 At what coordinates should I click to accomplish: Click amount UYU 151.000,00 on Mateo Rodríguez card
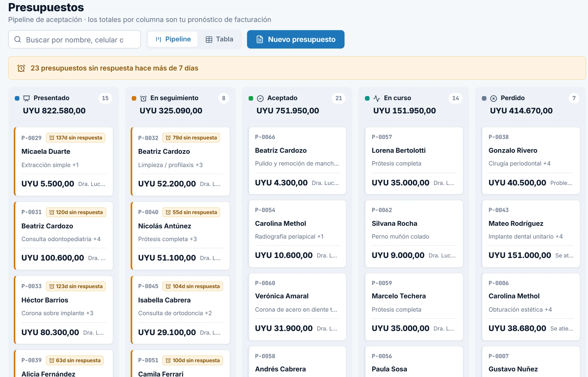519,255
